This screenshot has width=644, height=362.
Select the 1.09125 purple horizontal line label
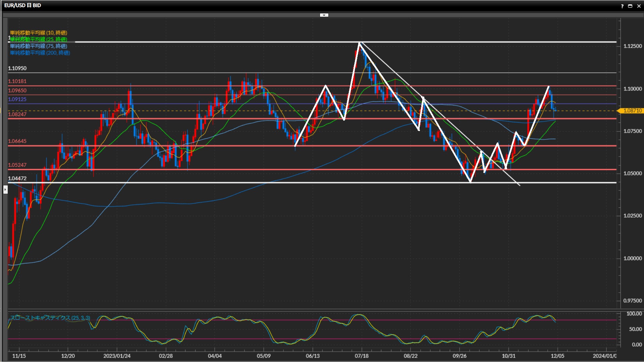[x=17, y=99]
